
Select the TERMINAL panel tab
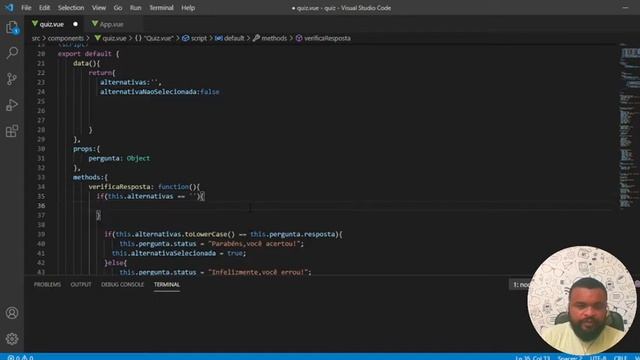167,284
